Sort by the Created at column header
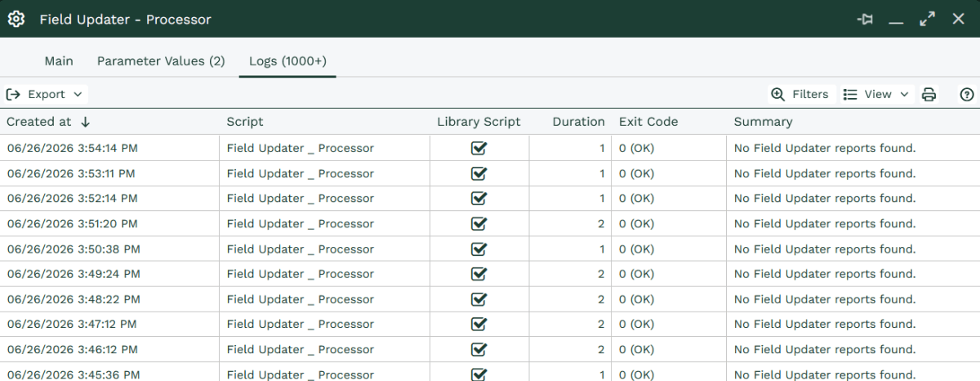 click(39, 122)
